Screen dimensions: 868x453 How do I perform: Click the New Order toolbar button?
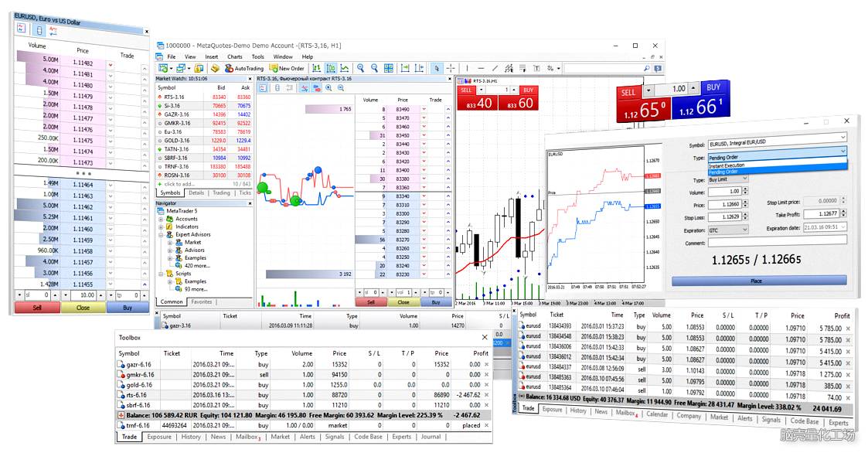pyautogui.click(x=288, y=68)
